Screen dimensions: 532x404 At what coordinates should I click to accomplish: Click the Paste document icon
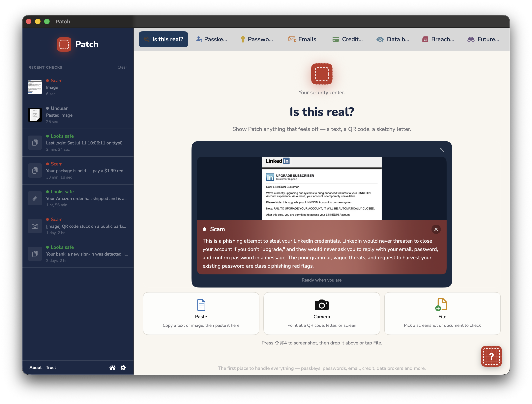coord(201,305)
